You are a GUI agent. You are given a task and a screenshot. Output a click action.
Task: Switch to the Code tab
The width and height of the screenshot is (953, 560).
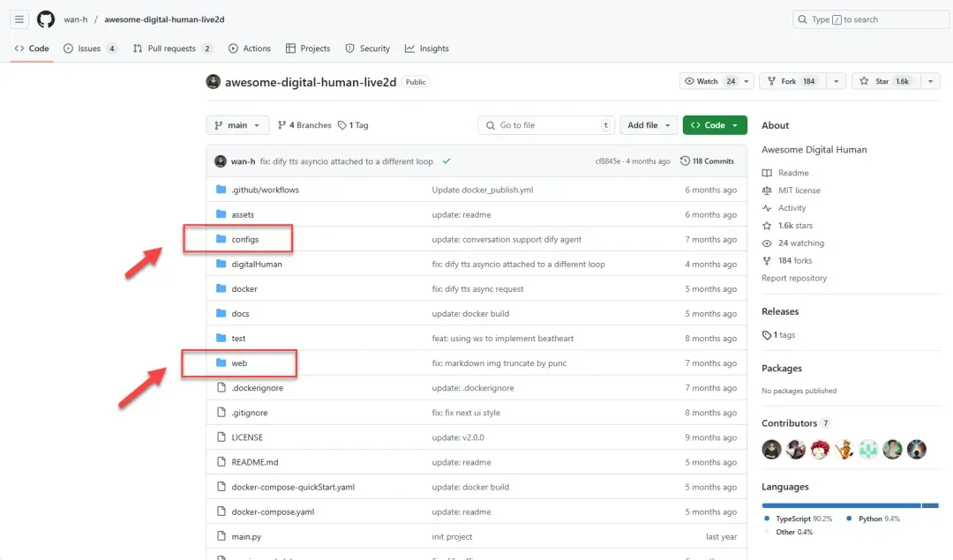[x=32, y=49]
